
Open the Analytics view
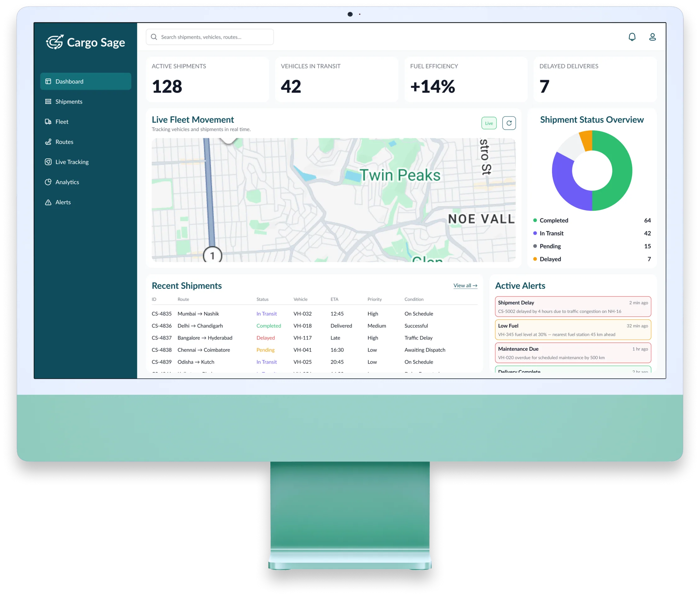coord(67,182)
